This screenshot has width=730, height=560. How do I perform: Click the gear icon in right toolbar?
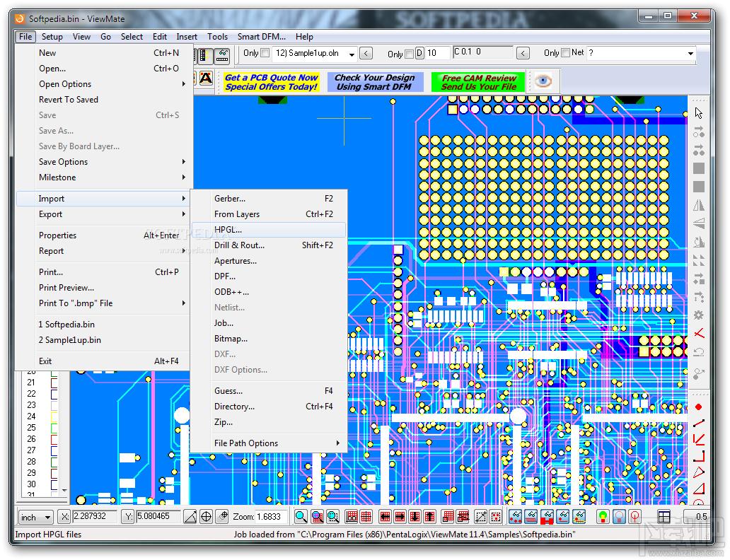pos(698,315)
